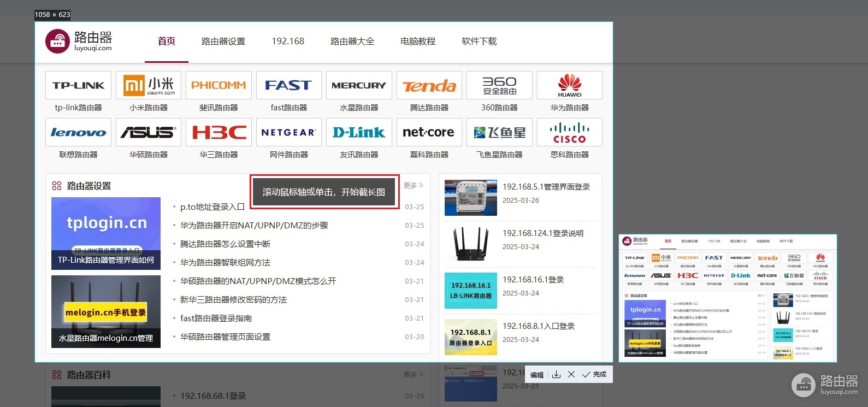Open the netcore brand logo
Image resolution: width=868 pixels, height=407 pixels.
point(429,132)
